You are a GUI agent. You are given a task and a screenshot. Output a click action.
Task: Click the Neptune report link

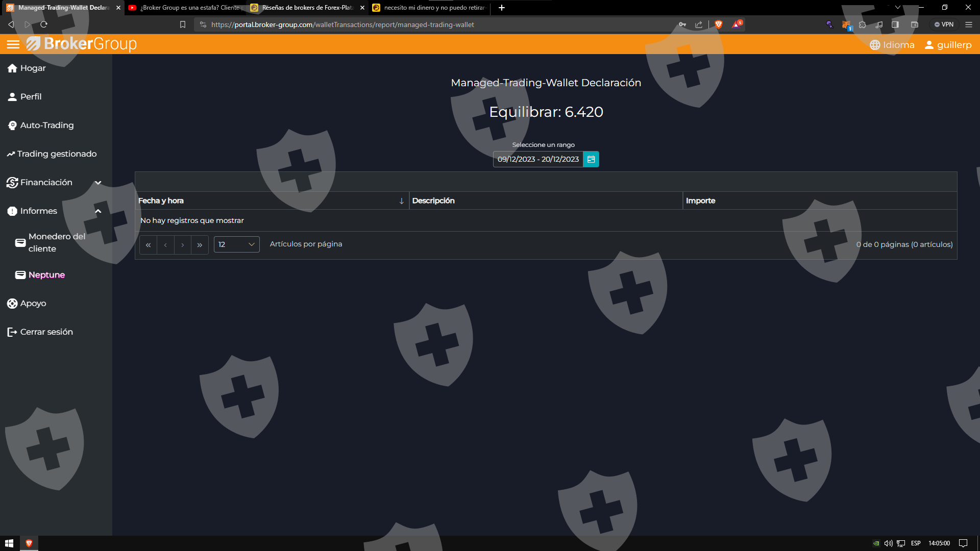(46, 275)
